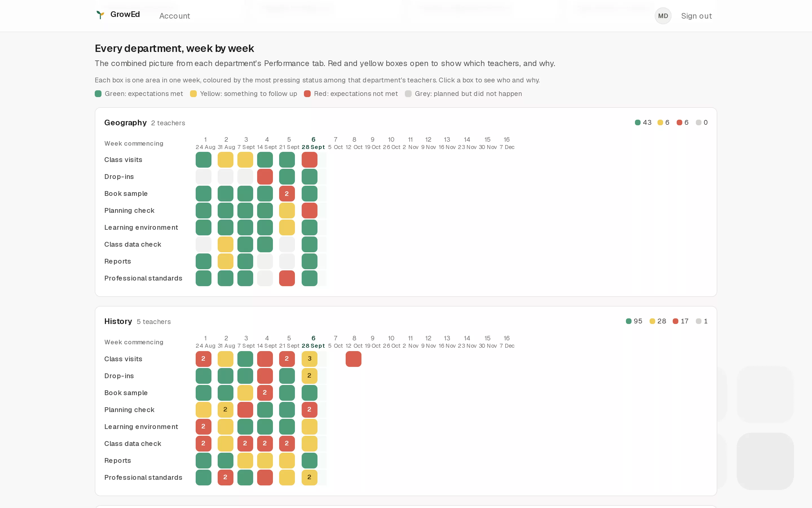Open History Planning check yellow box showing 2
This screenshot has height=508, width=812.
click(x=226, y=410)
